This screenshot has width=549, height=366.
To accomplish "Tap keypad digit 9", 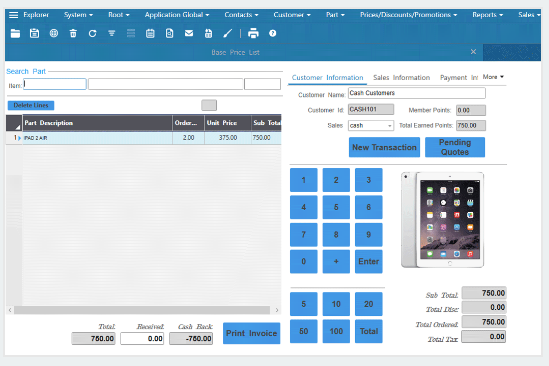I will pyautogui.click(x=368, y=234).
